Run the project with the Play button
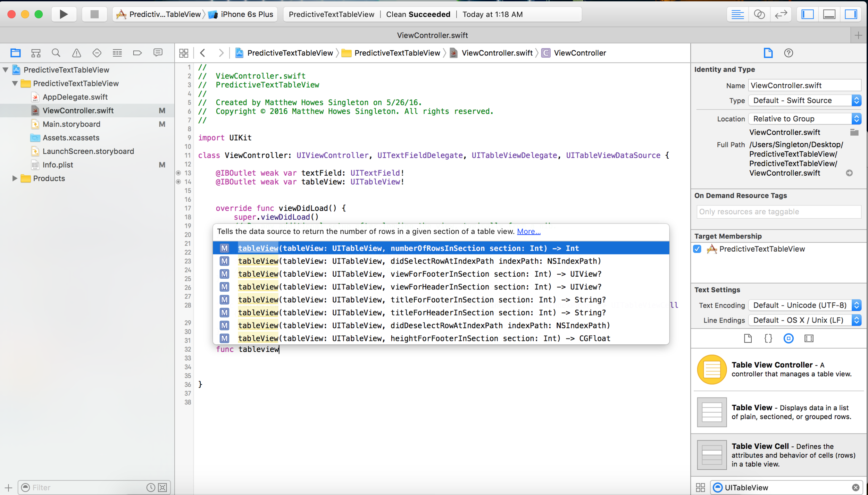 tap(64, 14)
